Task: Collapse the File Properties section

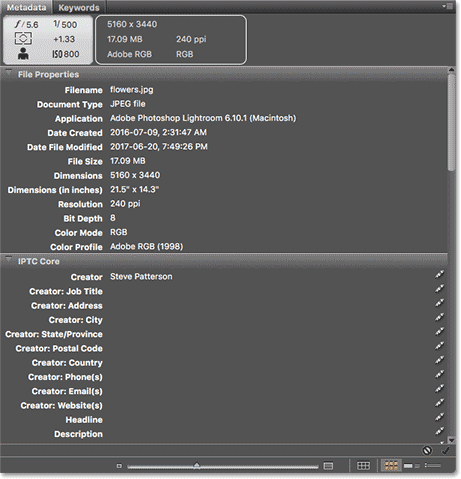Action: (x=9, y=72)
